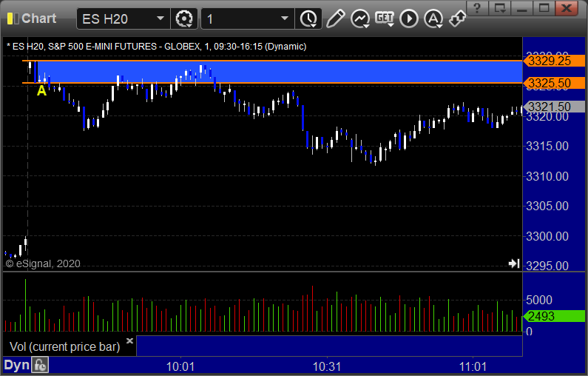
Task: Open the studies chart-line icon
Action: 360,19
